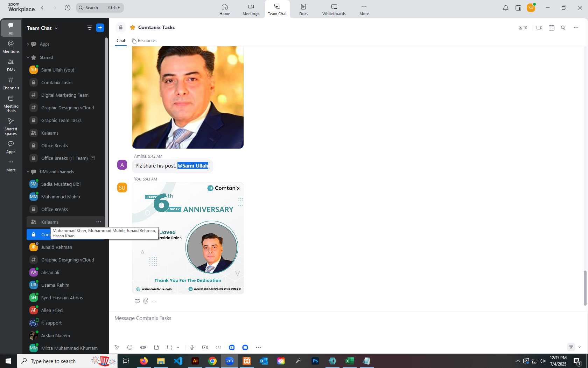Image resolution: width=588 pixels, height=368 pixels.
Task: Record a video message
Action: tap(205, 347)
